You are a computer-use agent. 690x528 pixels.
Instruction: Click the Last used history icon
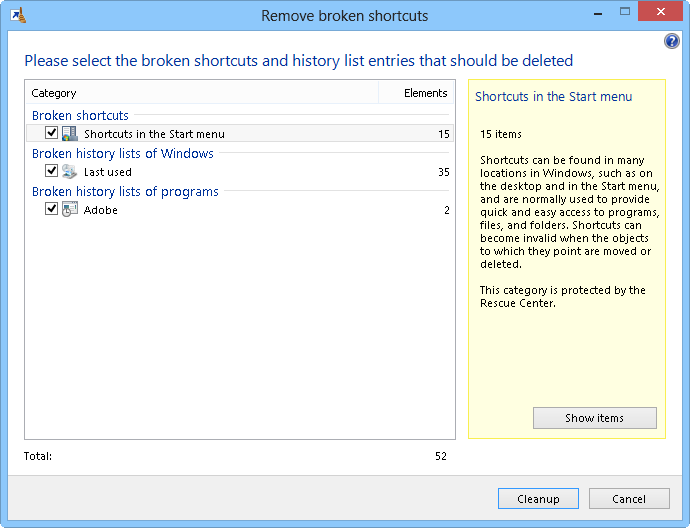tap(69, 172)
